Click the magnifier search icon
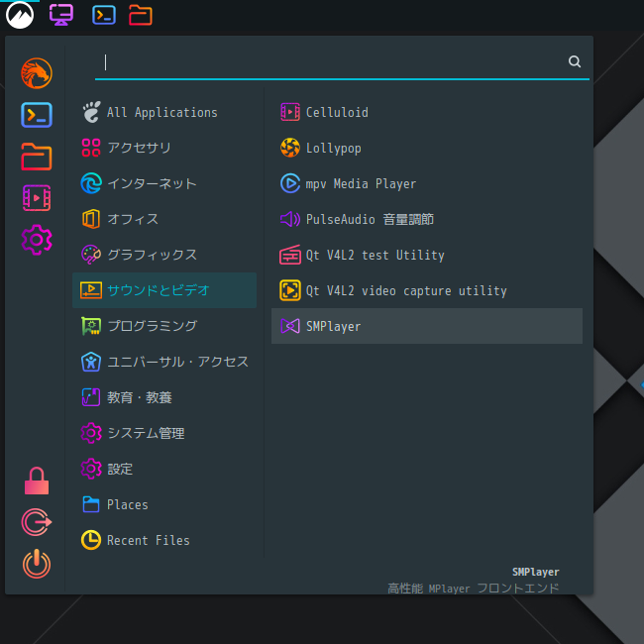The image size is (644, 644). [x=575, y=61]
